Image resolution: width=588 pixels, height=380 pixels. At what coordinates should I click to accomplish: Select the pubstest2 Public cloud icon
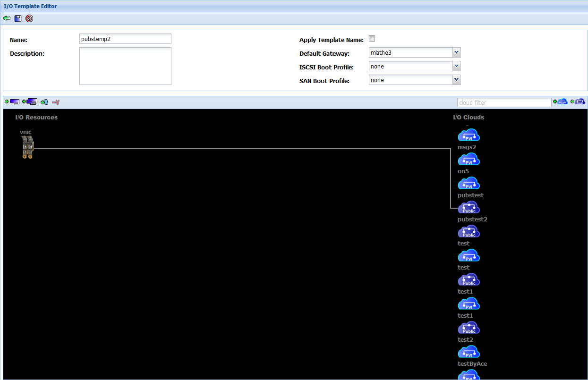pyautogui.click(x=469, y=208)
